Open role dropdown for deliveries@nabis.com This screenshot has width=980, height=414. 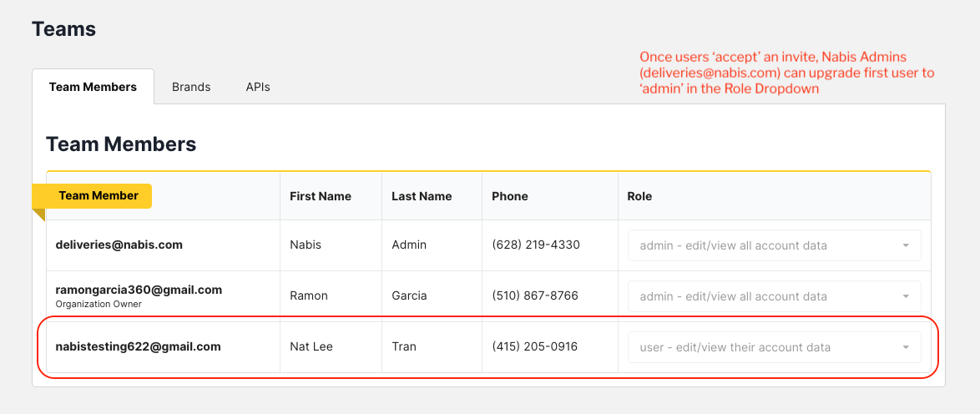point(774,245)
